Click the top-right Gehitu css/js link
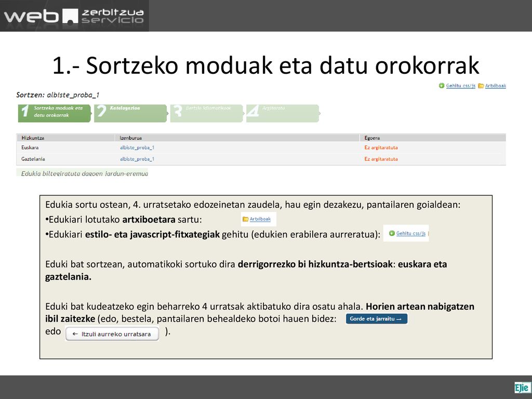This screenshot has height=399, width=532. (460, 86)
